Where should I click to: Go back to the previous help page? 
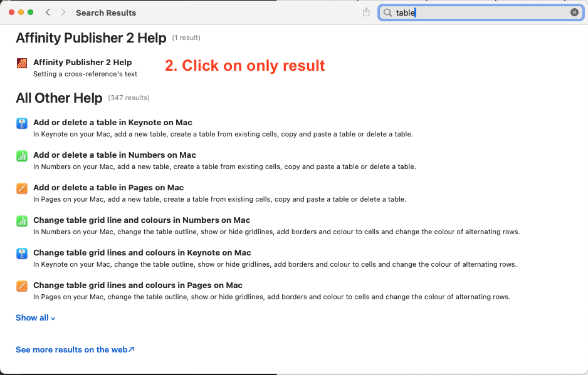(x=48, y=13)
